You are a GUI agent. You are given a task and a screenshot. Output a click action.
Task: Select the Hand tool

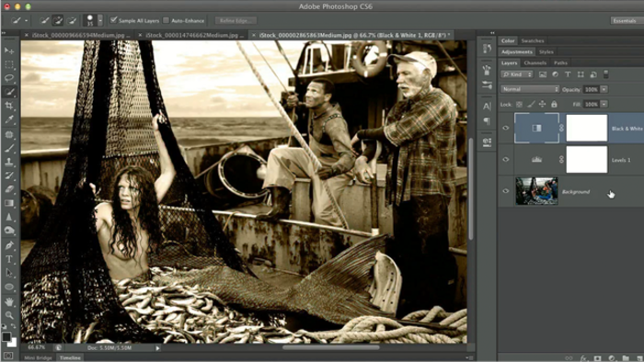coord(9,301)
